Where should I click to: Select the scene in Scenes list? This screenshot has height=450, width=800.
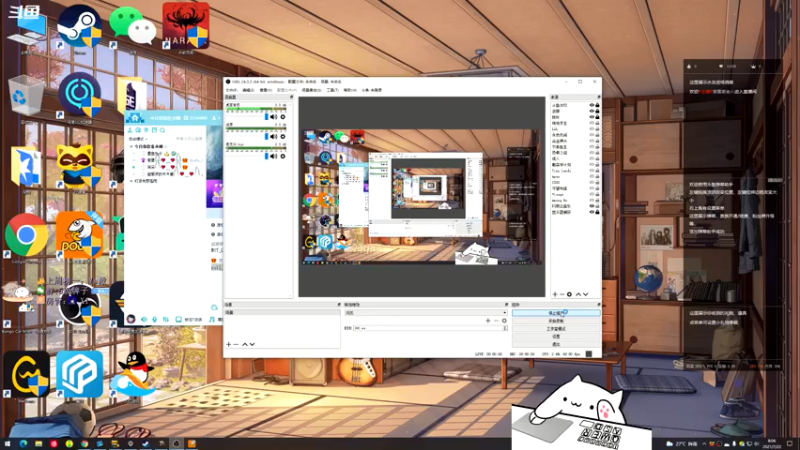pos(282,312)
